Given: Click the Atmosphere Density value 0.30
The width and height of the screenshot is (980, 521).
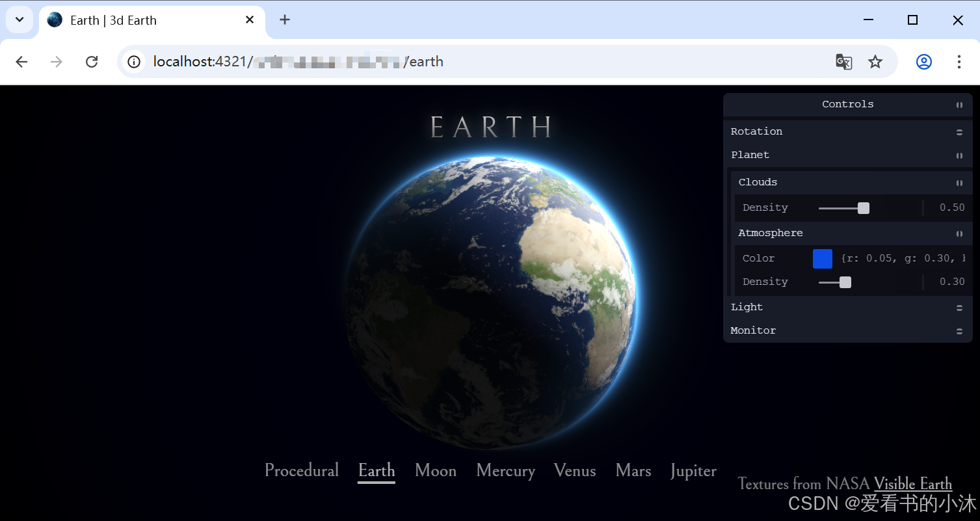Looking at the screenshot, I should click(x=952, y=282).
